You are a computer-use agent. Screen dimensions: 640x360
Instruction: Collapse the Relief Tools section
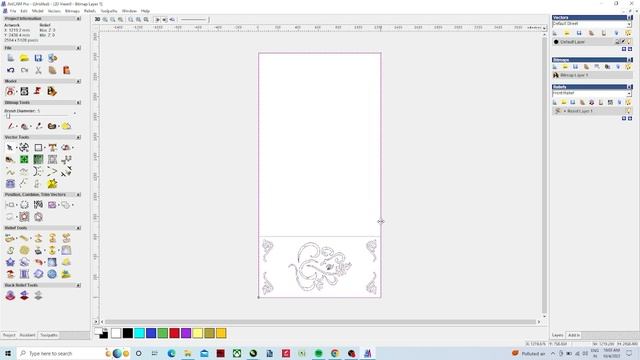coord(78,228)
